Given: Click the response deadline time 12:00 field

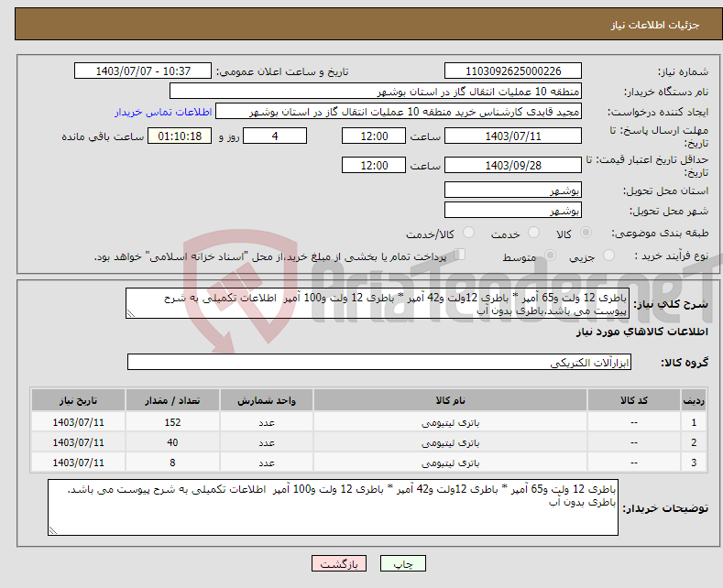Looking at the screenshot, I should [x=374, y=136].
